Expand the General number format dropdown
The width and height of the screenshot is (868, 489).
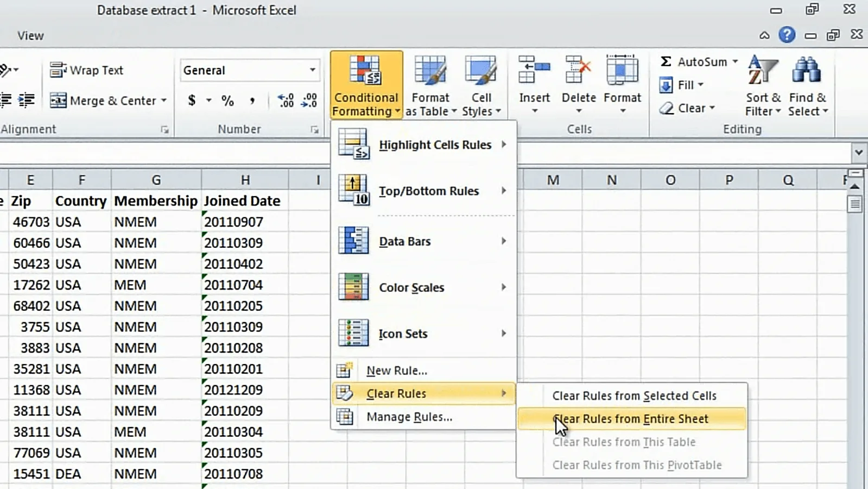[312, 70]
